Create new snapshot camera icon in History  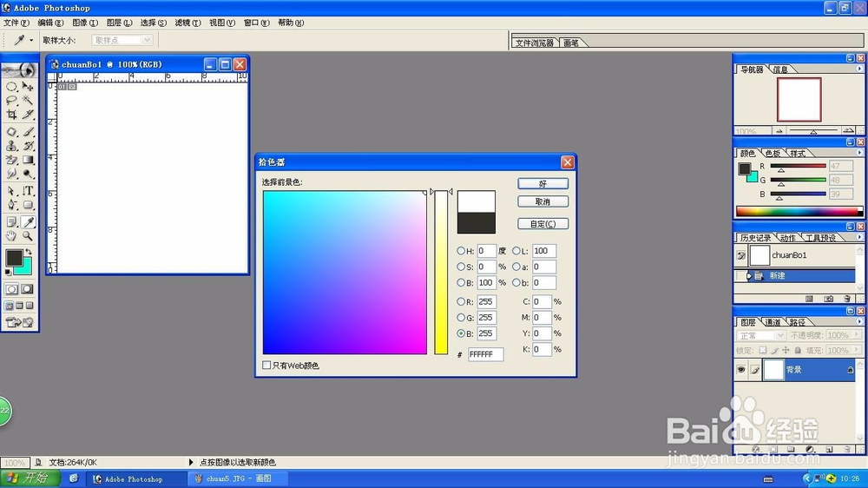click(828, 299)
